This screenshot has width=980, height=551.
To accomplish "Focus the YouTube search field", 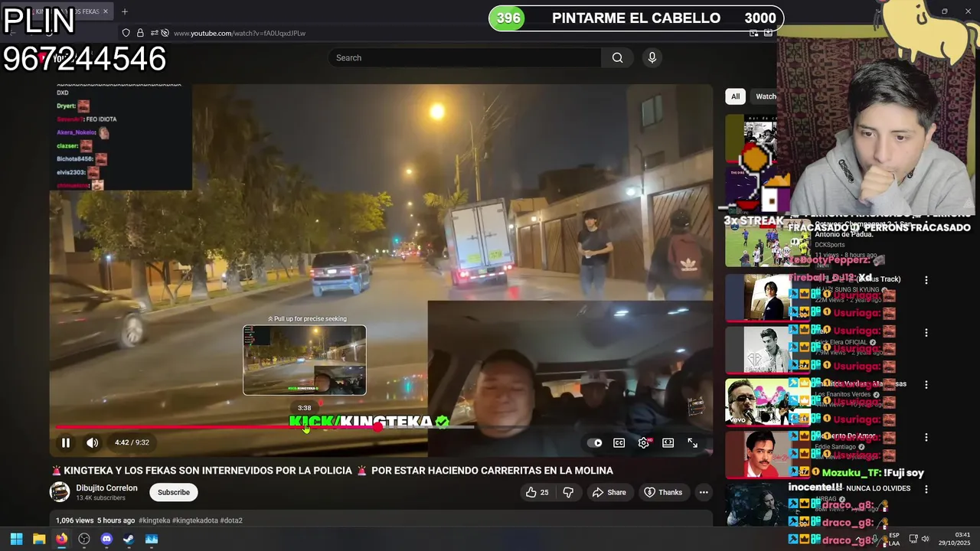I will point(465,57).
